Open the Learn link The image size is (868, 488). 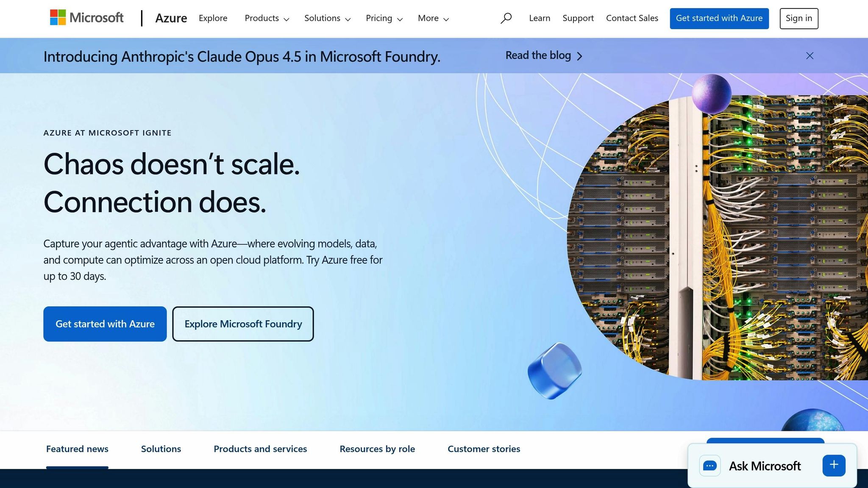539,18
